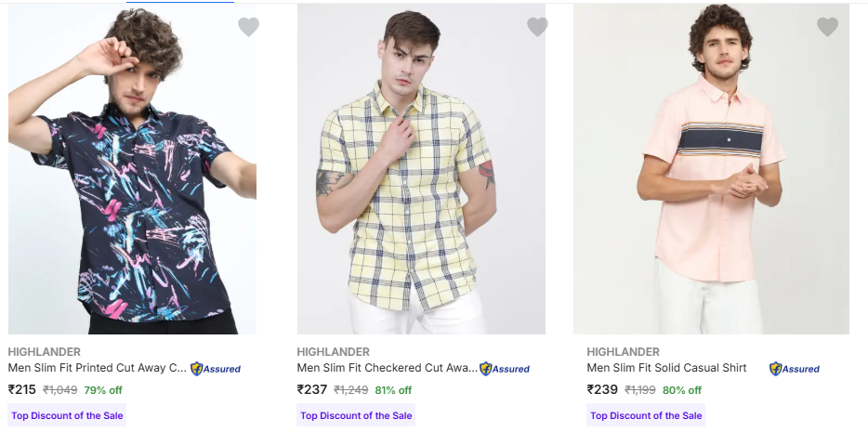Toggle wishlist heart on checkered shirt
The height and width of the screenshot is (432, 868).
click(537, 27)
